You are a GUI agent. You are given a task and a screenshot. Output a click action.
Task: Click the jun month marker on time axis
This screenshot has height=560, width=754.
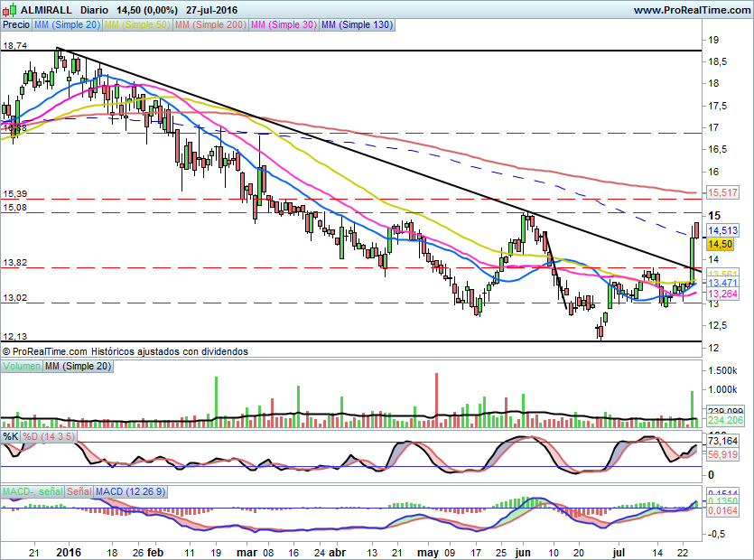(x=522, y=552)
